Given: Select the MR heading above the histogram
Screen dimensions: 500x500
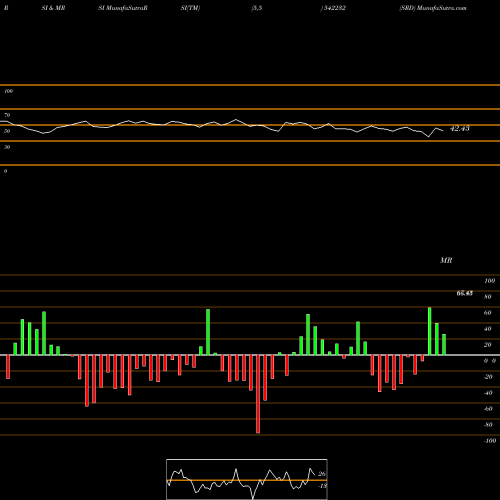Looking at the screenshot, I should coord(446,260).
